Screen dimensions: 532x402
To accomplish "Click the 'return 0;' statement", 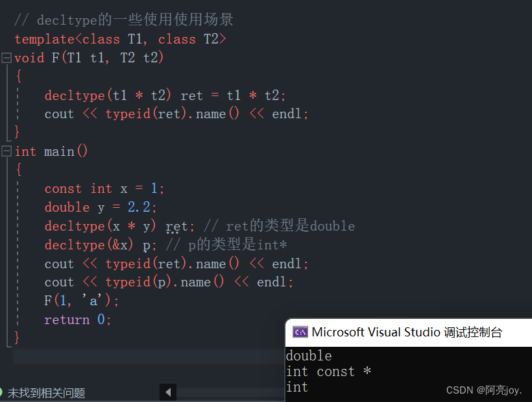I will 78,320.
